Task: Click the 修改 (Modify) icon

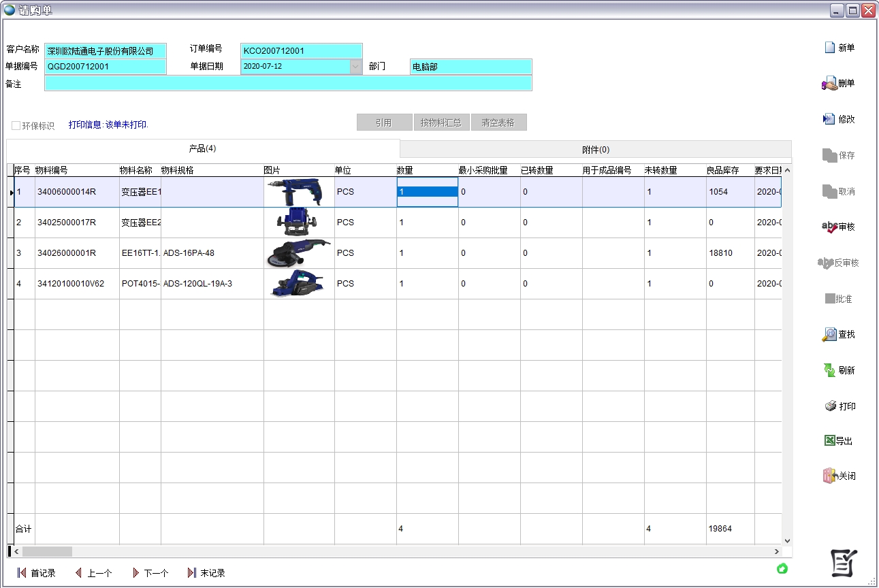Action: pyautogui.click(x=829, y=119)
